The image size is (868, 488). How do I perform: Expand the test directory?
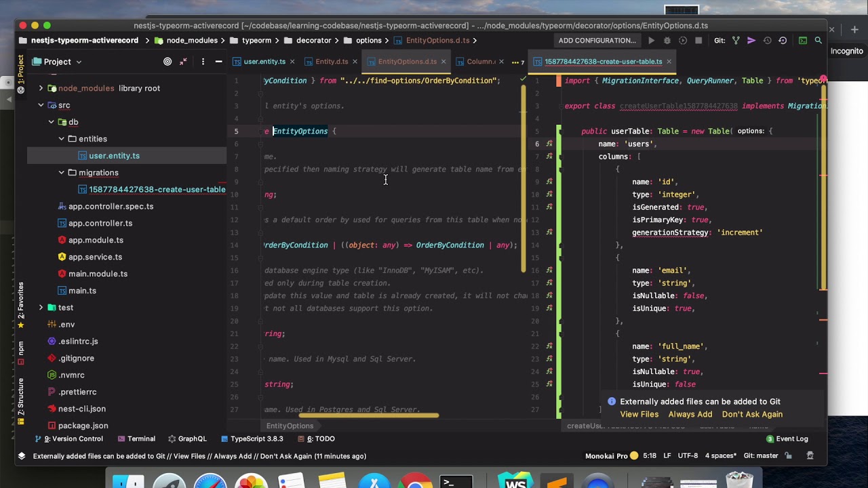[x=41, y=307]
